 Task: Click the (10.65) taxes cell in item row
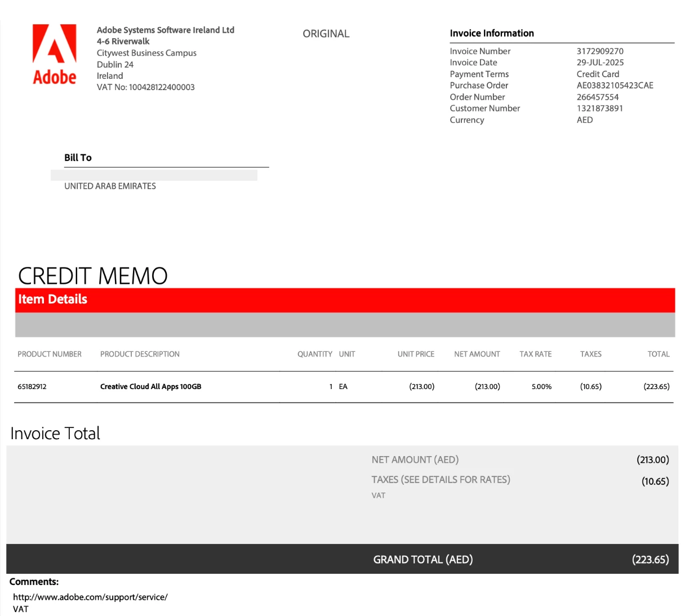pos(590,387)
